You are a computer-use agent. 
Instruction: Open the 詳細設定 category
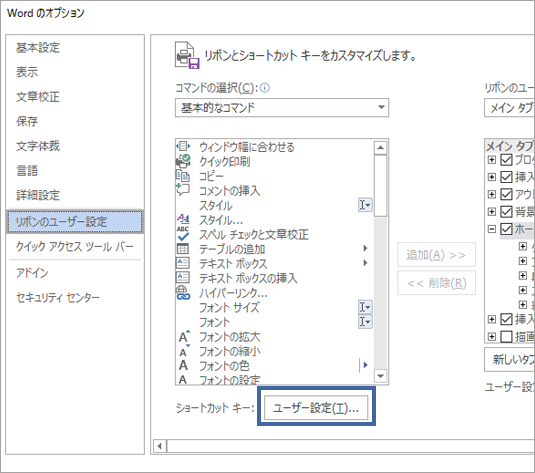38,196
